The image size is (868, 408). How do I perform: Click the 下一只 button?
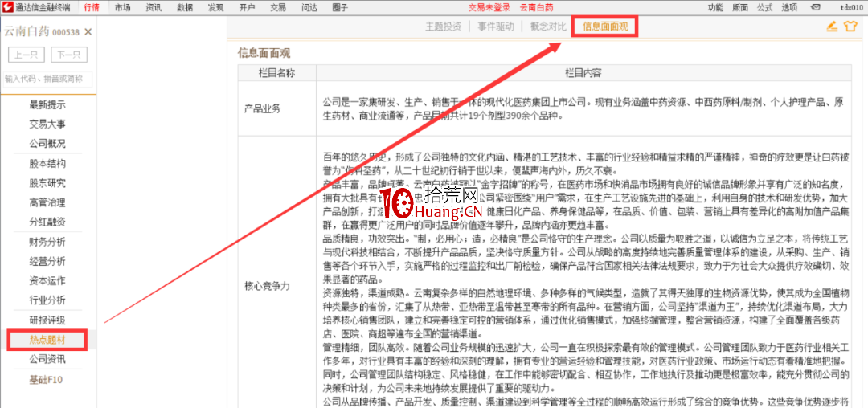point(69,55)
